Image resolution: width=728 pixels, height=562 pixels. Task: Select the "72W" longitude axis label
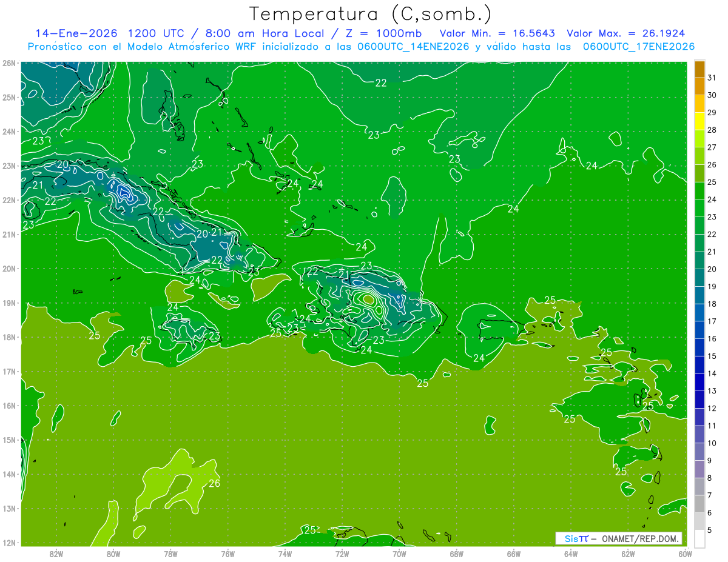[x=342, y=554]
